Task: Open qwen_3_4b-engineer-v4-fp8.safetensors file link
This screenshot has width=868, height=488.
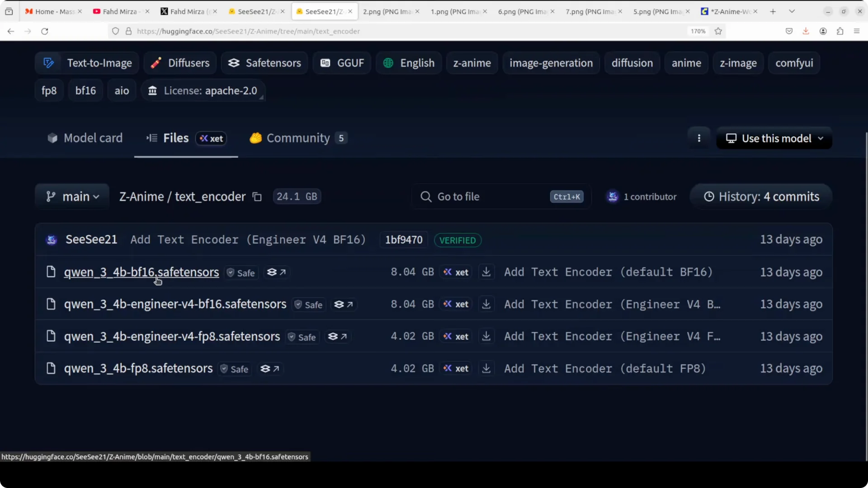Action: (172, 337)
